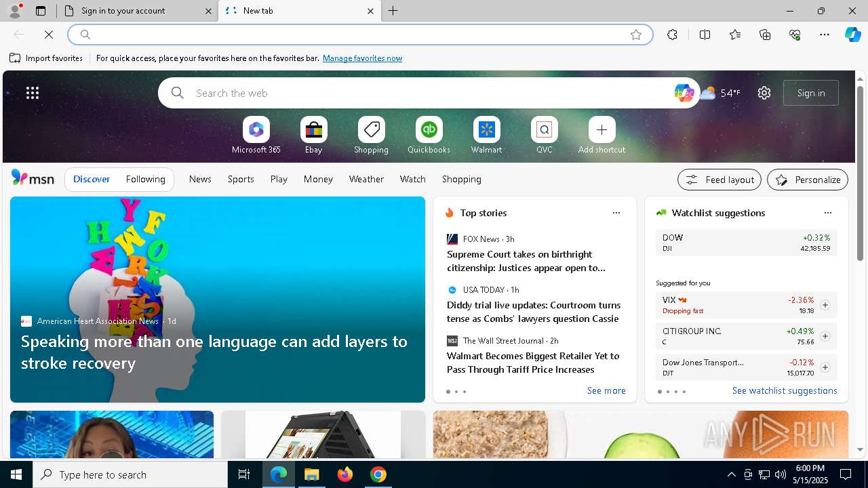Open the Favorites hub
Image resolution: width=868 pixels, height=488 pixels.
(x=735, y=35)
